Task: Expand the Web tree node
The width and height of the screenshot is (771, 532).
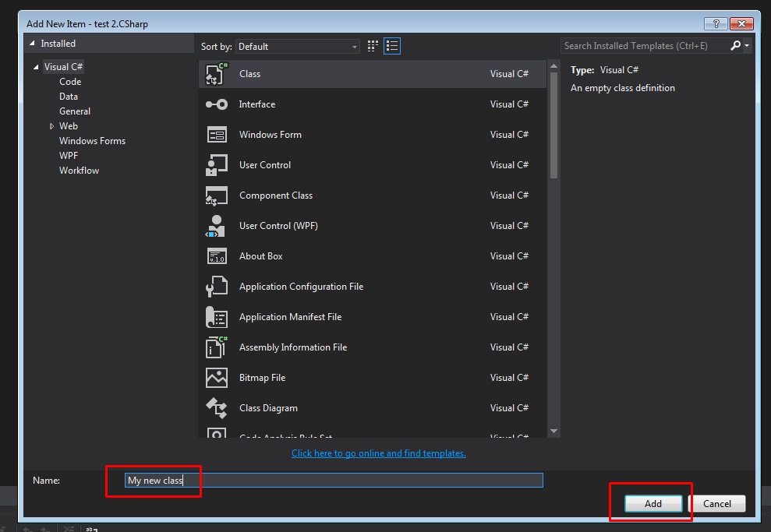Action: tap(51, 126)
